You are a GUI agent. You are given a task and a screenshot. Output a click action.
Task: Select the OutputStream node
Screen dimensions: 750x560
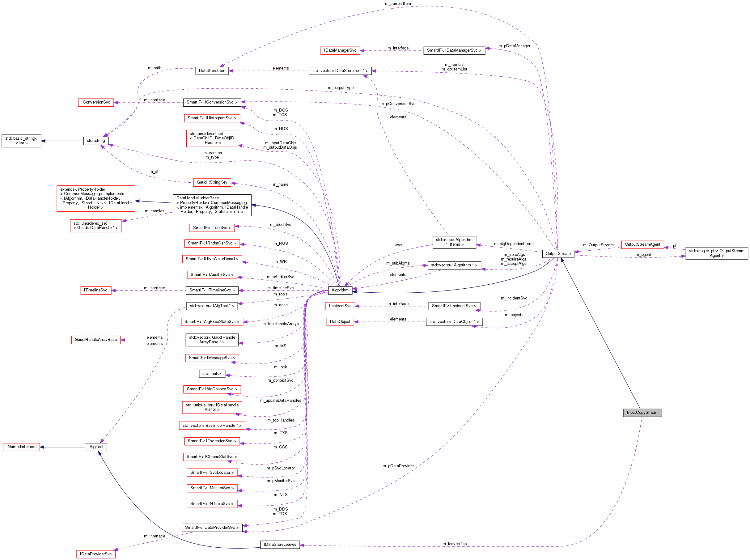pyautogui.click(x=558, y=253)
